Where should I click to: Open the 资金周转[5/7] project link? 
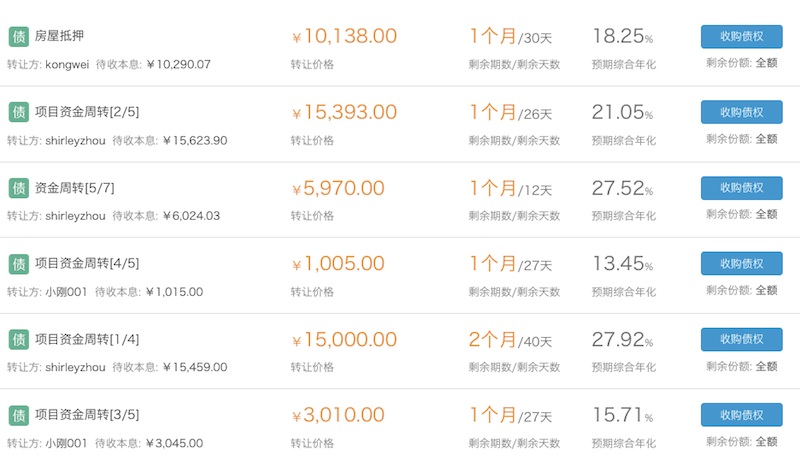point(74,188)
